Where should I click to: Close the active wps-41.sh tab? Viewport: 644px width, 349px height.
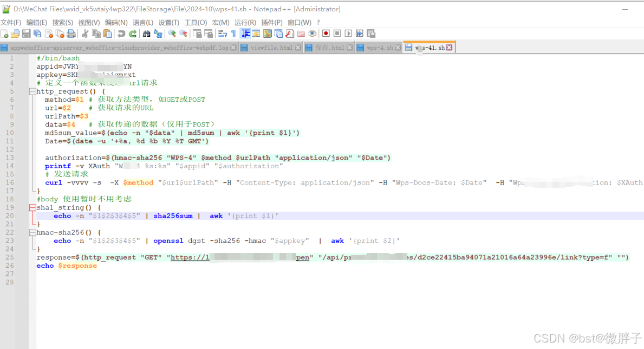pyautogui.click(x=450, y=48)
